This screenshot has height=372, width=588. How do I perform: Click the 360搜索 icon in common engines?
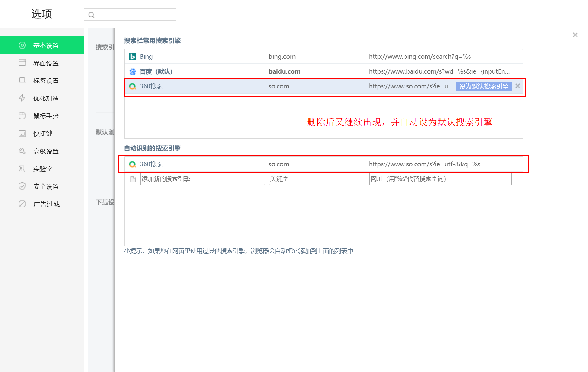click(x=133, y=86)
